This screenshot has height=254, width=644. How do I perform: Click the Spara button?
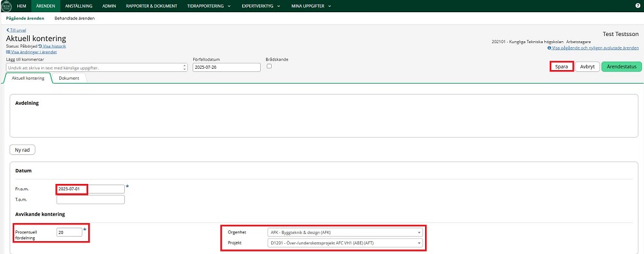[x=562, y=67]
